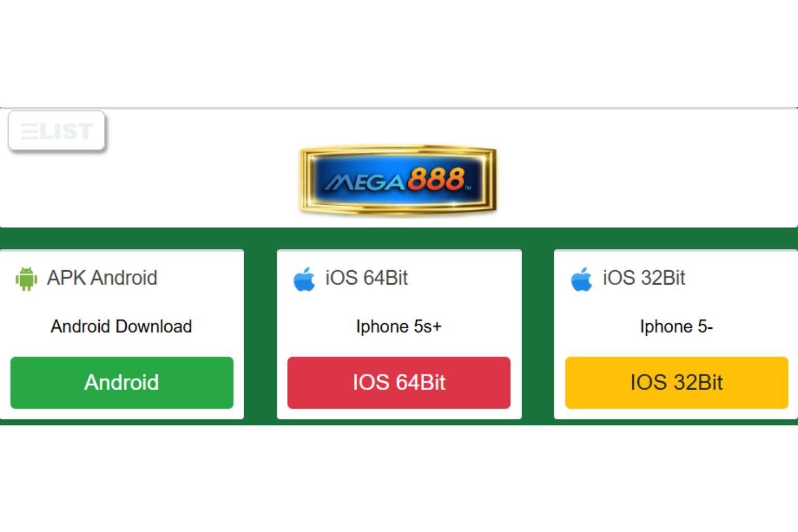Select the APK Android heading text
798x532 pixels.
[x=102, y=278]
